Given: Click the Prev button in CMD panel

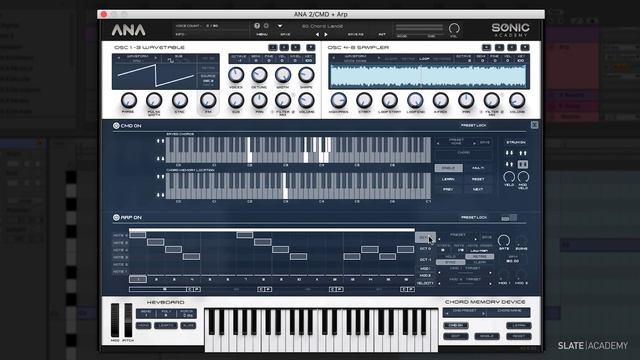Looking at the screenshot, I should 448,189.
